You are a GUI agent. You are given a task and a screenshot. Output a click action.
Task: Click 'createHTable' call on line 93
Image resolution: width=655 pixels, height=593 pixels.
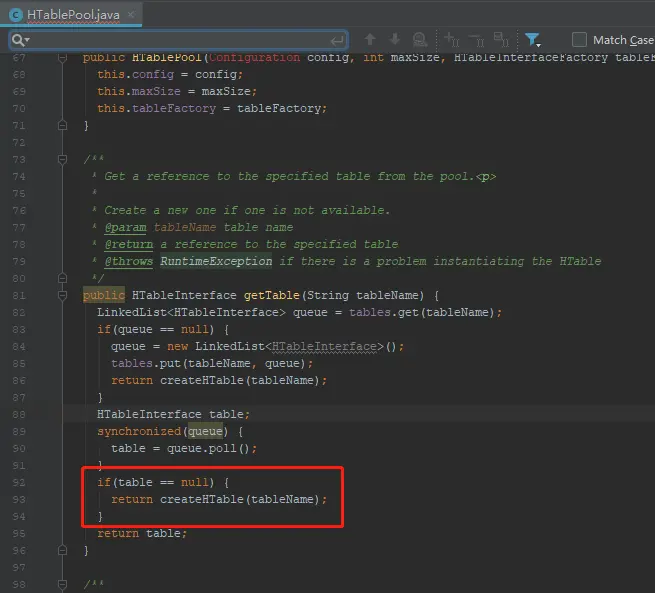pos(201,499)
